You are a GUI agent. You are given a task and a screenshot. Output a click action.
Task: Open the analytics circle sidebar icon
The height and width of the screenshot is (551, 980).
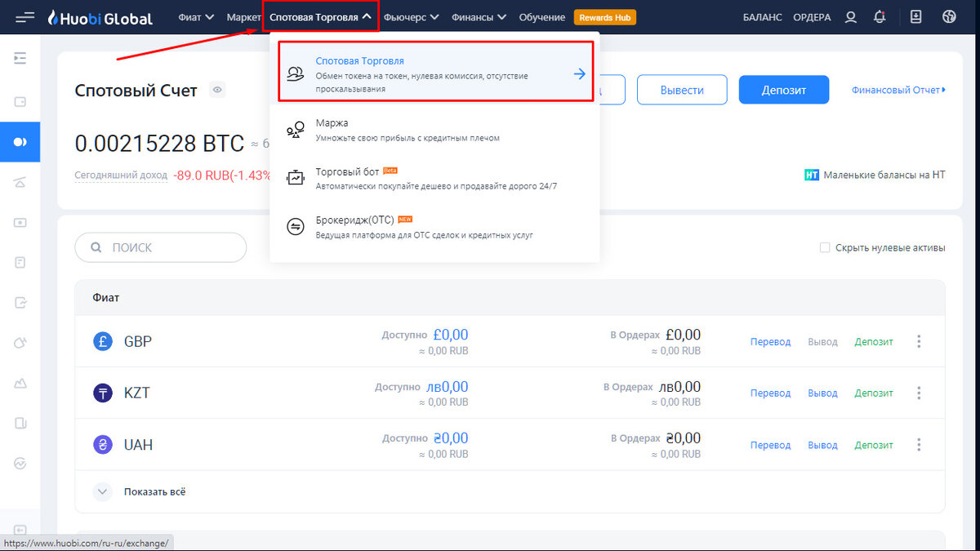(x=20, y=463)
